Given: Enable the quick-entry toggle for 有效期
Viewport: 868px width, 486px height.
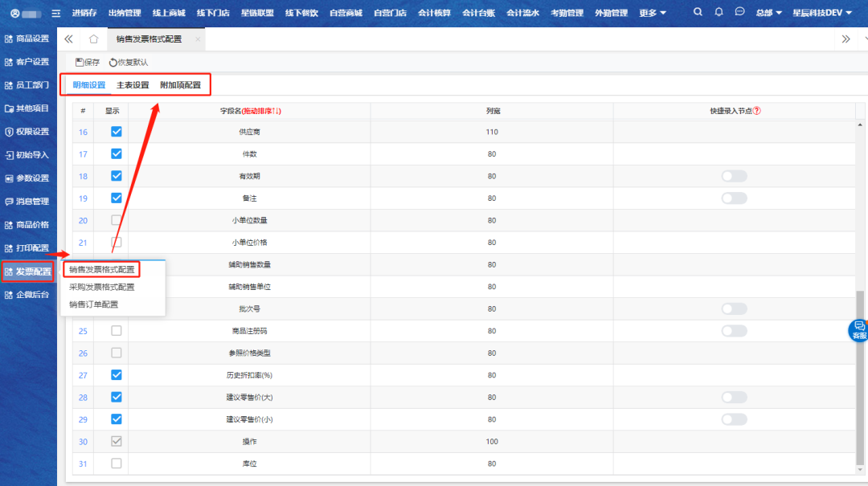Looking at the screenshot, I should tap(734, 176).
